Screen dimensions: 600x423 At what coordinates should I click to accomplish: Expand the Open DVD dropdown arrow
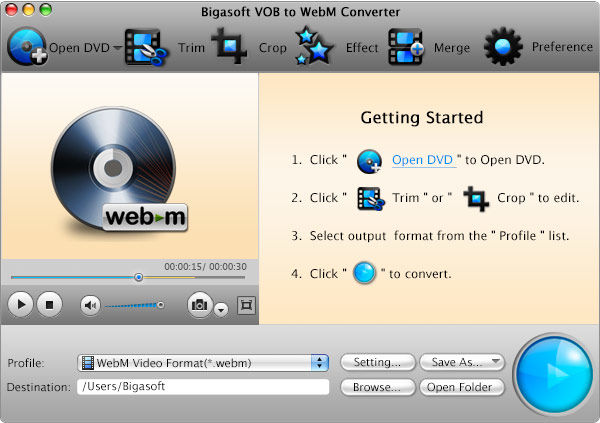click(x=117, y=48)
